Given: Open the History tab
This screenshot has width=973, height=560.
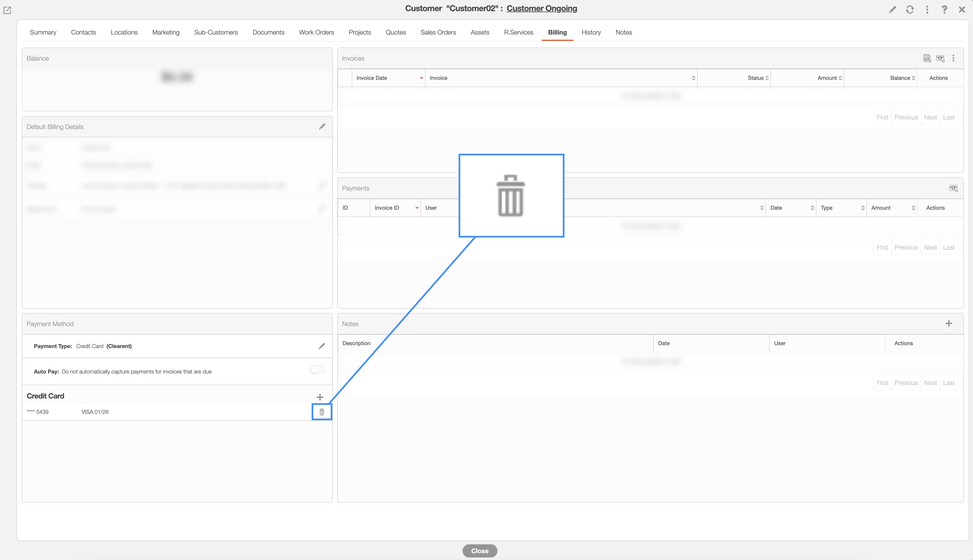Looking at the screenshot, I should [x=591, y=32].
